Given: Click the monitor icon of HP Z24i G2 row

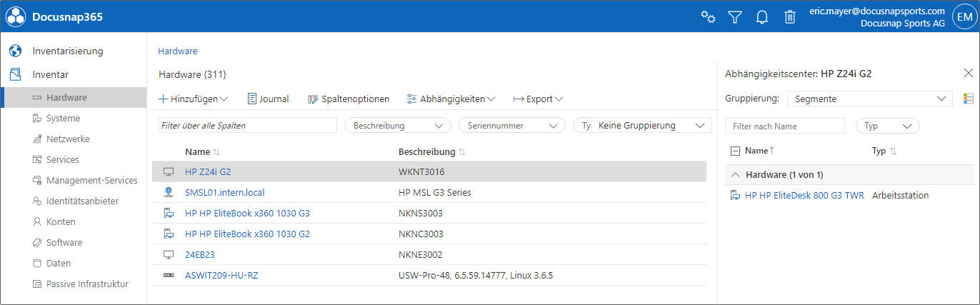Looking at the screenshot, I should click(x=169, y=172).
